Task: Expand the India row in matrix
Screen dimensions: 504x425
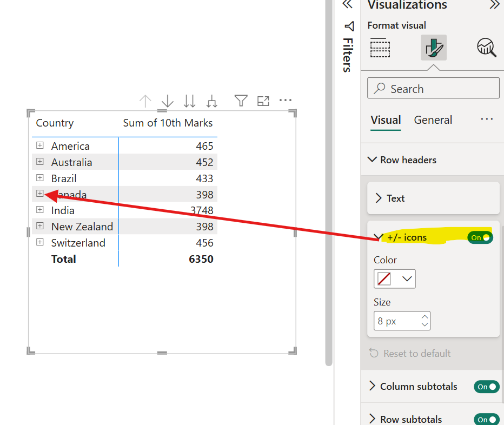Action: pos(39,210)
